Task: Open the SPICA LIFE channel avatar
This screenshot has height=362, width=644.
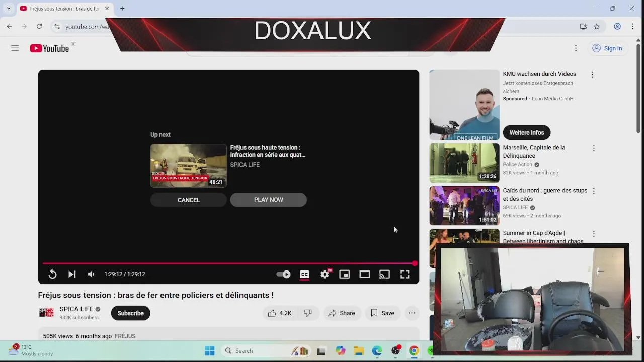Action: (46, 313)
